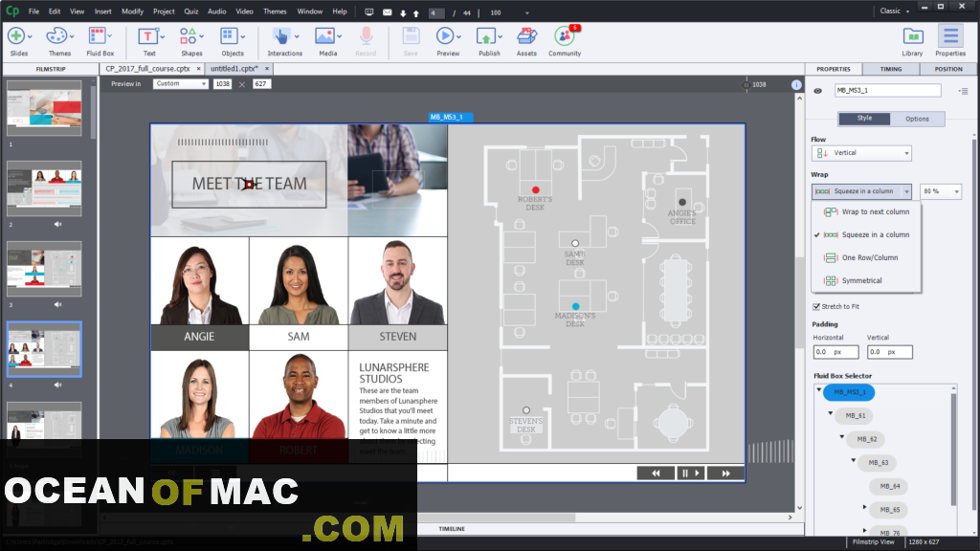This screenshot has height=551, width=980.
Task: Select slide 3 thumbnail in filmstrip
Action: [44, 269]
